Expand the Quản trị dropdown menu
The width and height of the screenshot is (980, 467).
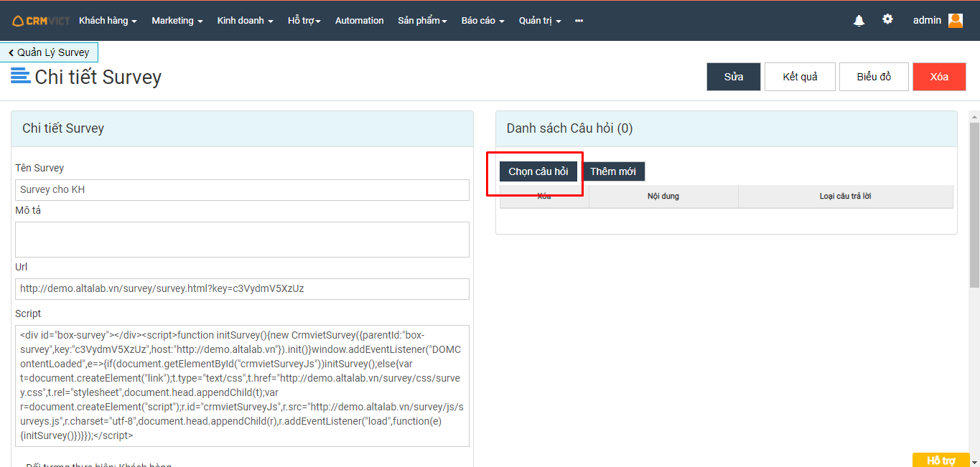(x=540, y=21)
